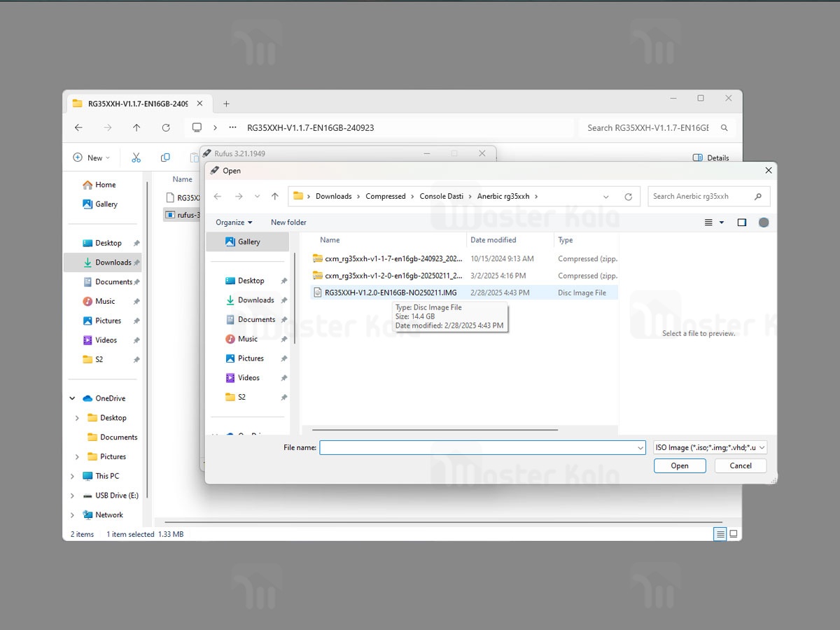The image size is (840, 630).
Task: Close the Open dialog with X
Action: point(768,170)
